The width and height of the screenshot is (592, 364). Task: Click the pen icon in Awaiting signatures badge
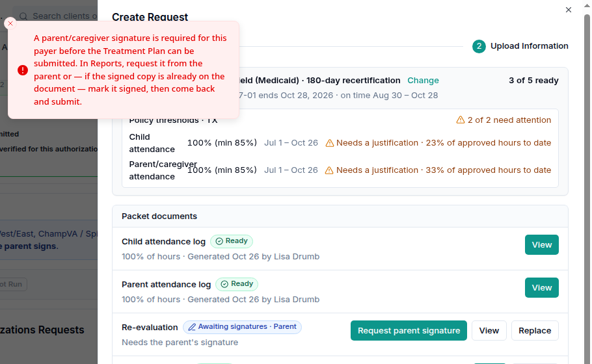[x=192, y=327]
